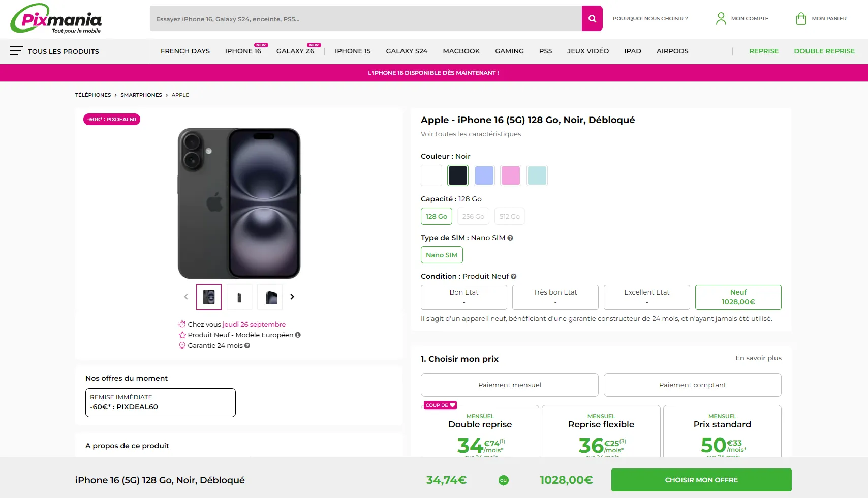868x498 pixels.
Task: Click the help icon next to Garantie 24 mois
Action: point(247,346)
